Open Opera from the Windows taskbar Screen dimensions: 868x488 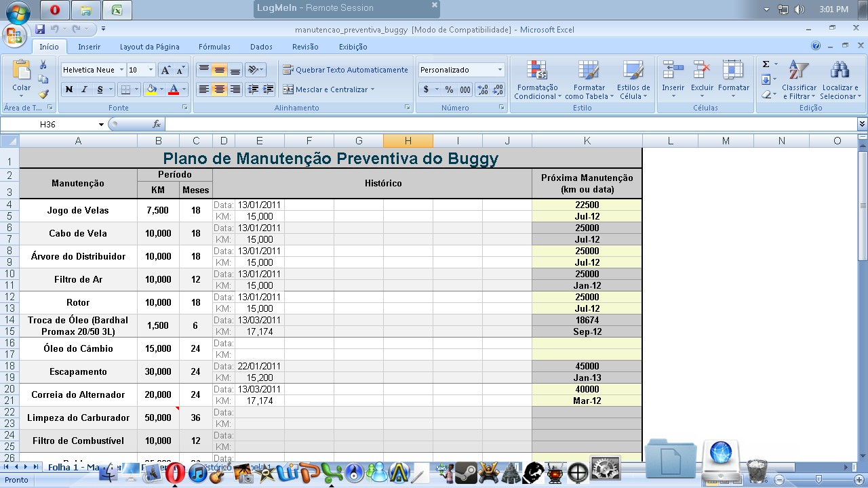click(56, 9)
